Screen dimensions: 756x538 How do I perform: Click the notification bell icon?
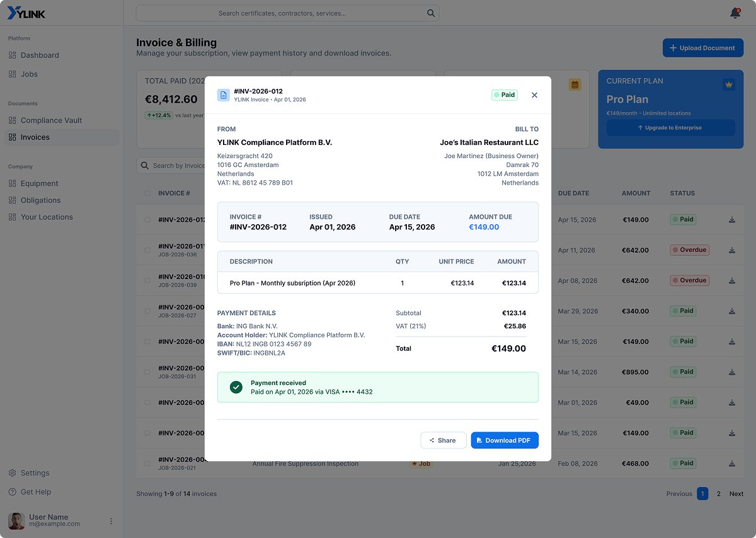735,13
